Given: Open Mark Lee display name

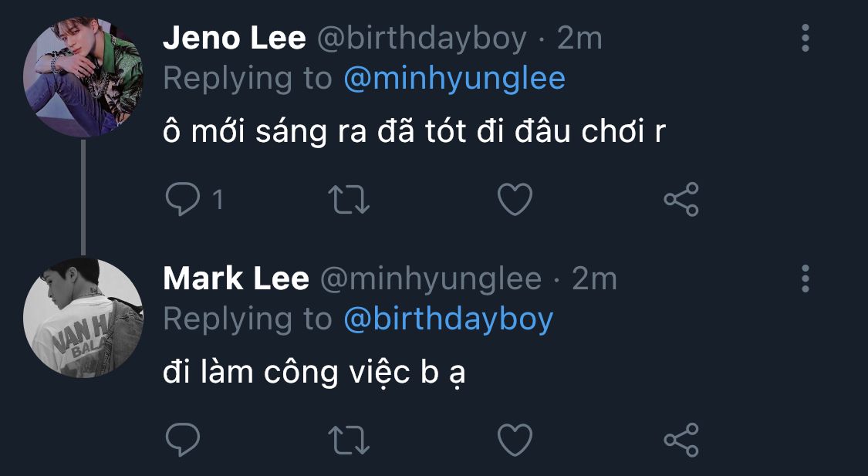Looking at the screenshot, I should tap(236, 279).
